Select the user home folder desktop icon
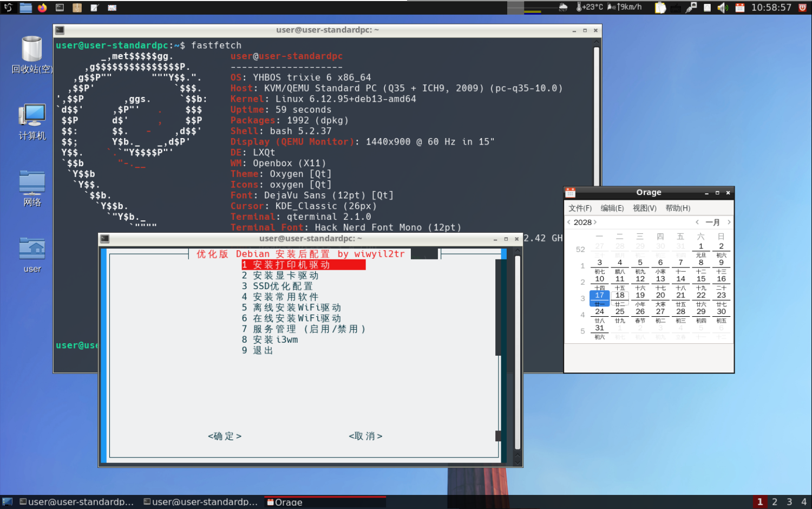 coord(32,255)
